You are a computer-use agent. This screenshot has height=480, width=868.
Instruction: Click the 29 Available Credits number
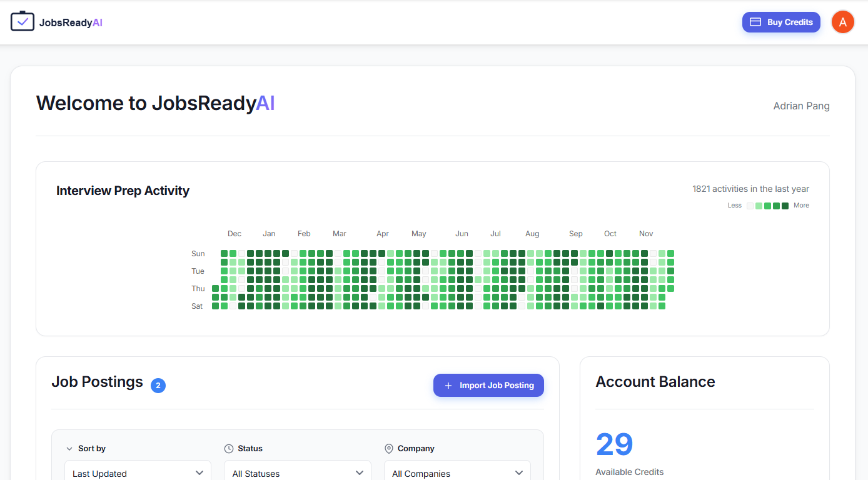614,444
